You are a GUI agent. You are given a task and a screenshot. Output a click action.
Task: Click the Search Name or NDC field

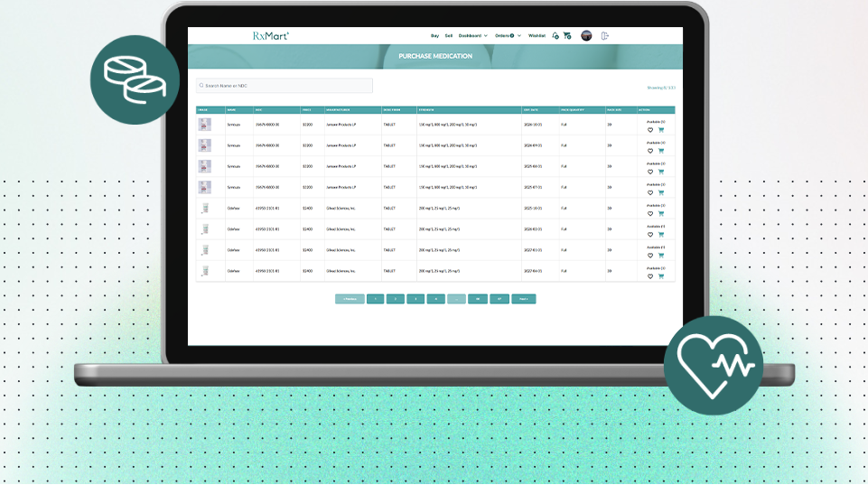tap(285, 86)
